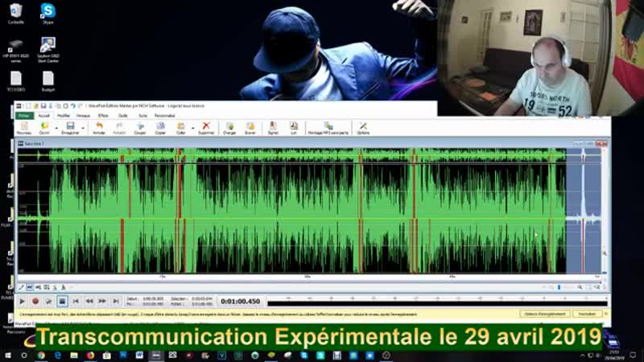
Task: Select the Couper (cut) tool
Action: pos(140,127)
